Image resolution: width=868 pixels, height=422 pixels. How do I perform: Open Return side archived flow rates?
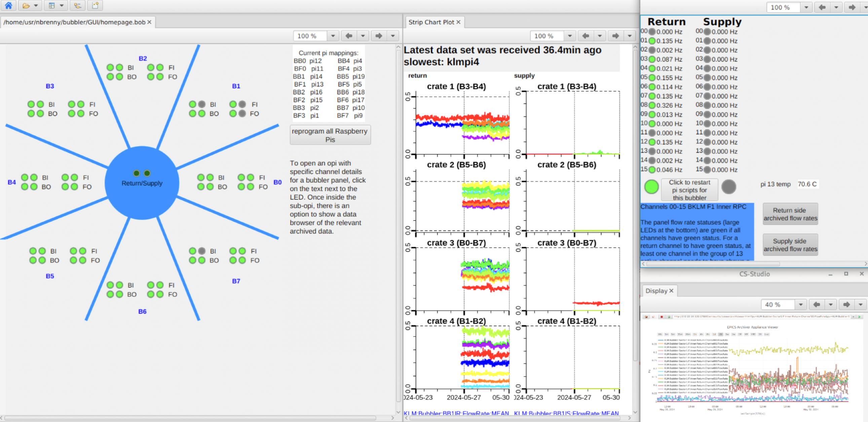(x=790, y=214)
